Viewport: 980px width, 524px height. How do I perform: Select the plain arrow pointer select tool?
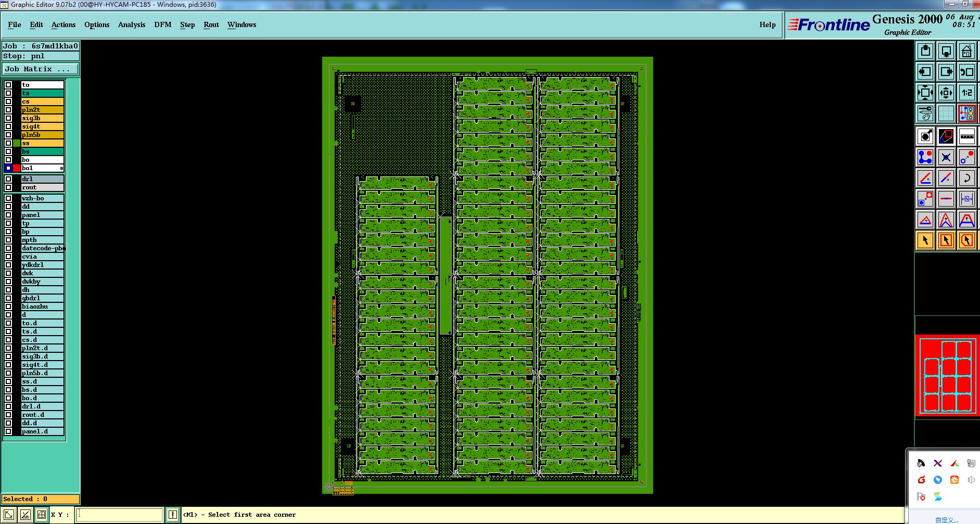[x=925, y=240]
